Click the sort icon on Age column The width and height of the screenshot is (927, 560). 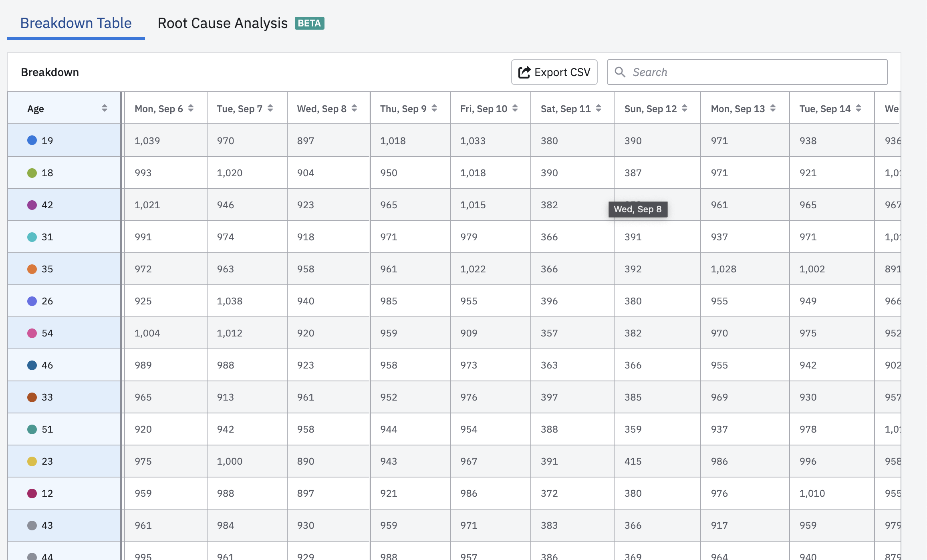[105, 108]
